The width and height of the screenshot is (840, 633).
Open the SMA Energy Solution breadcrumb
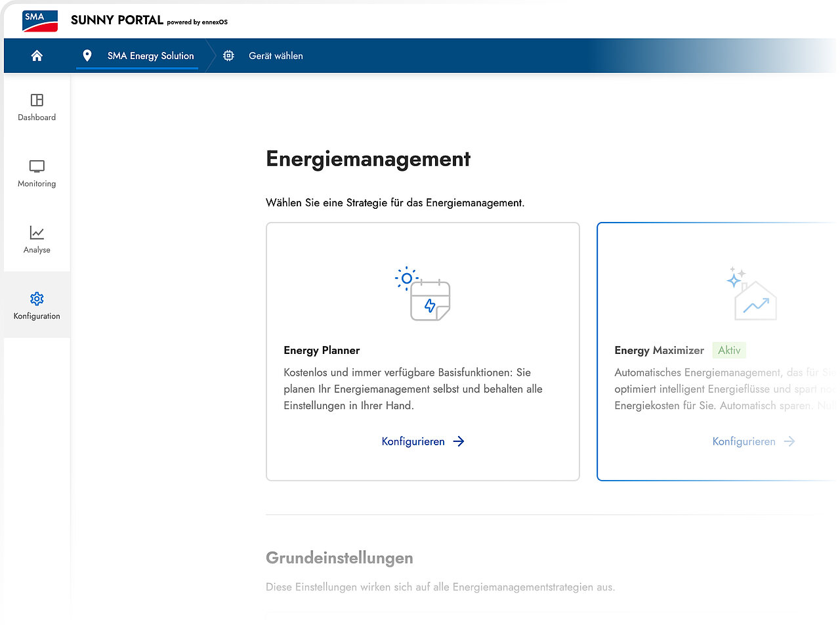(151, 56)
